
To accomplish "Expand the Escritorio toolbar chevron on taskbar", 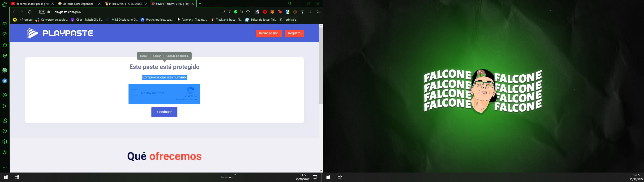I will point(235,175).
